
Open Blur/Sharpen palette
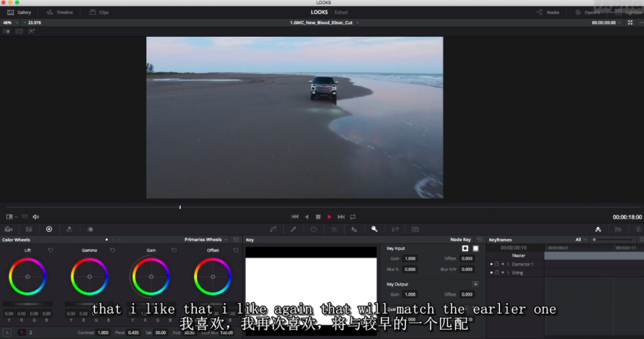(354, 229)
